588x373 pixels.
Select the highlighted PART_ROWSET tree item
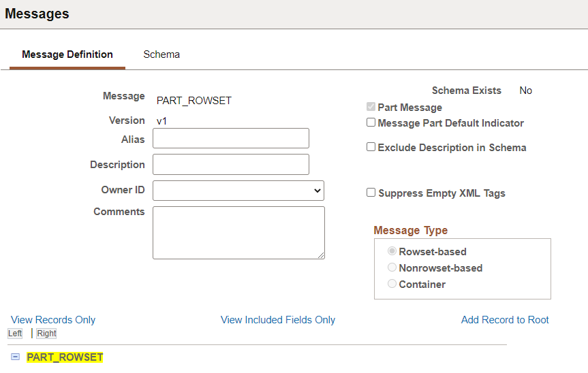click(x=65, y=357)
